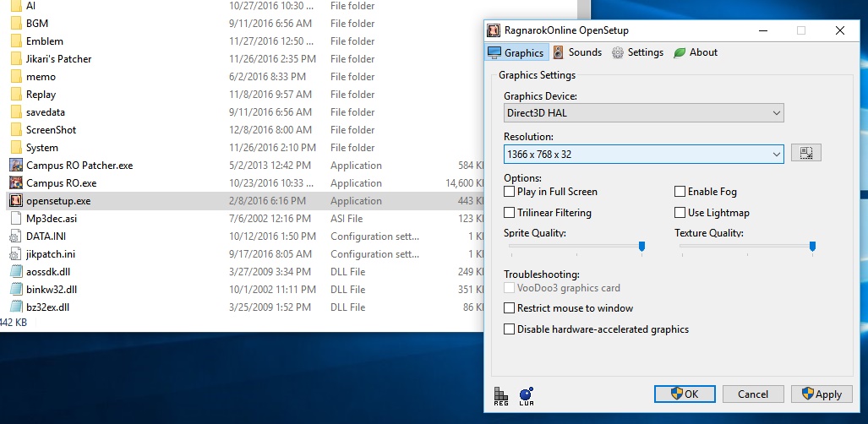Click the resolution picker button beside the Resolution dropdown
This screenshot has height=424, width=868.
click(806, 154)
